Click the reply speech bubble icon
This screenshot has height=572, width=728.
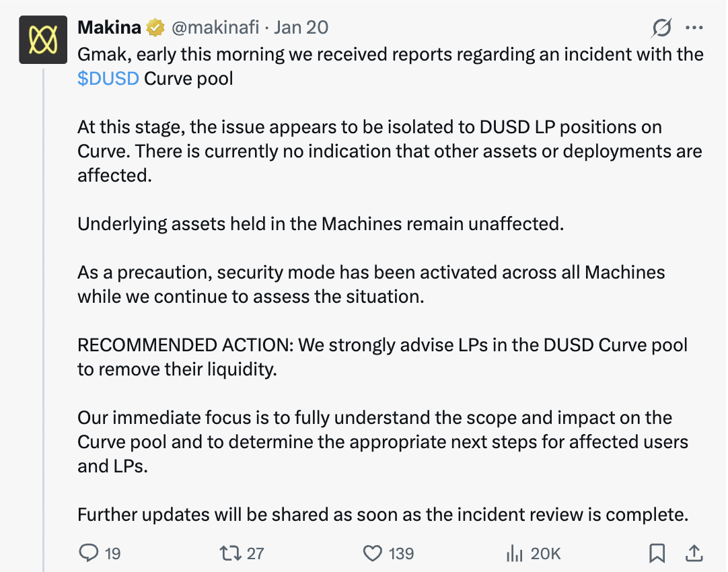(x=89, y=553)
